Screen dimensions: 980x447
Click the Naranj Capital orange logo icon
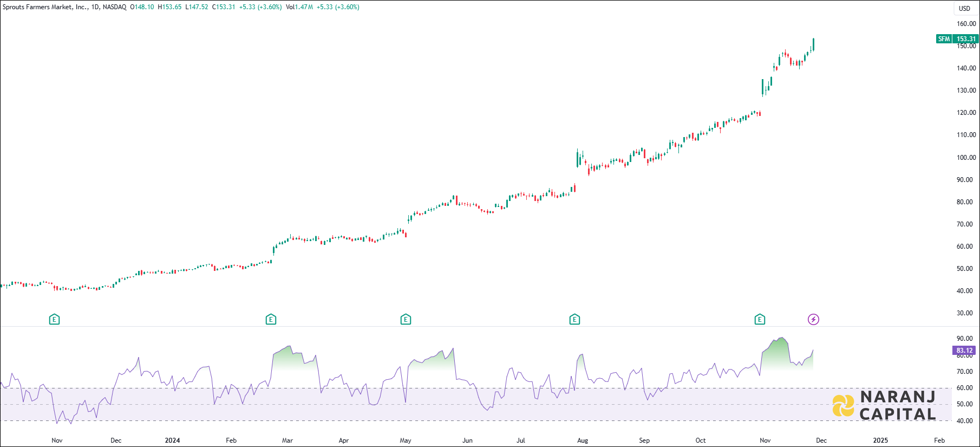click(x=843, y=406)
